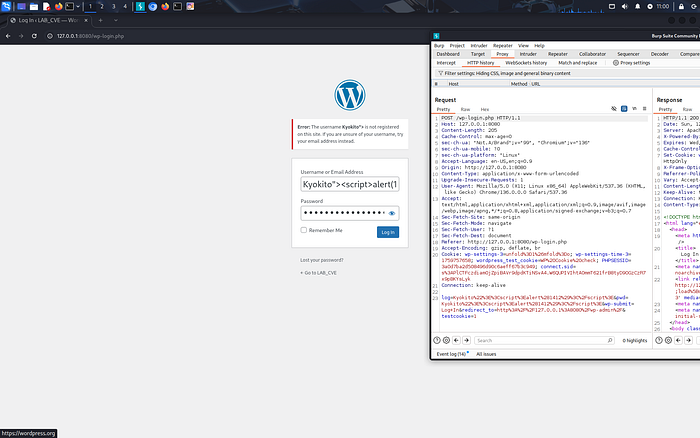Image resolution: width=700 pixels, height=438 pixels.
Task: Open the WebSockets history sub-tab
Action: click(526, 63)
